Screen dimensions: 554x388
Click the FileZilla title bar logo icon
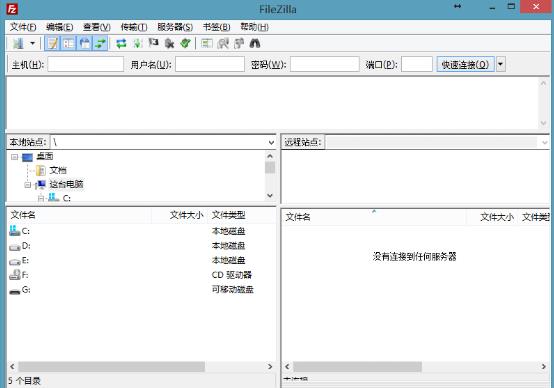point(12,9)
